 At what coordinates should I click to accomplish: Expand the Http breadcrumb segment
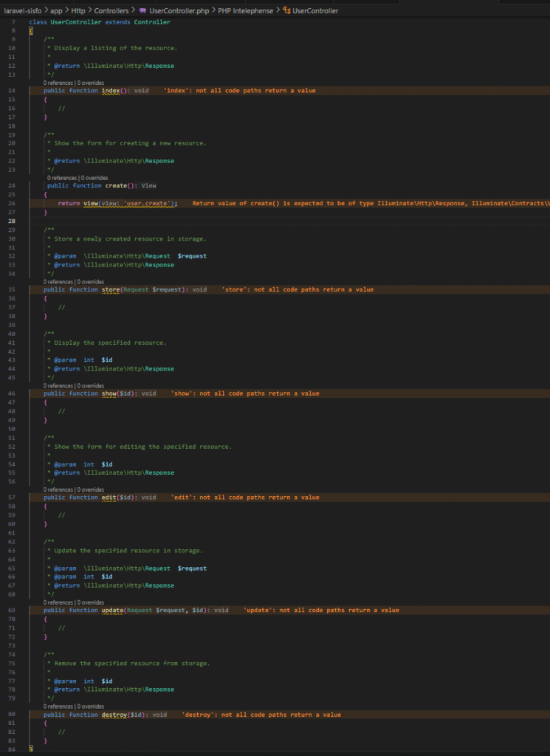coord(78,11)
